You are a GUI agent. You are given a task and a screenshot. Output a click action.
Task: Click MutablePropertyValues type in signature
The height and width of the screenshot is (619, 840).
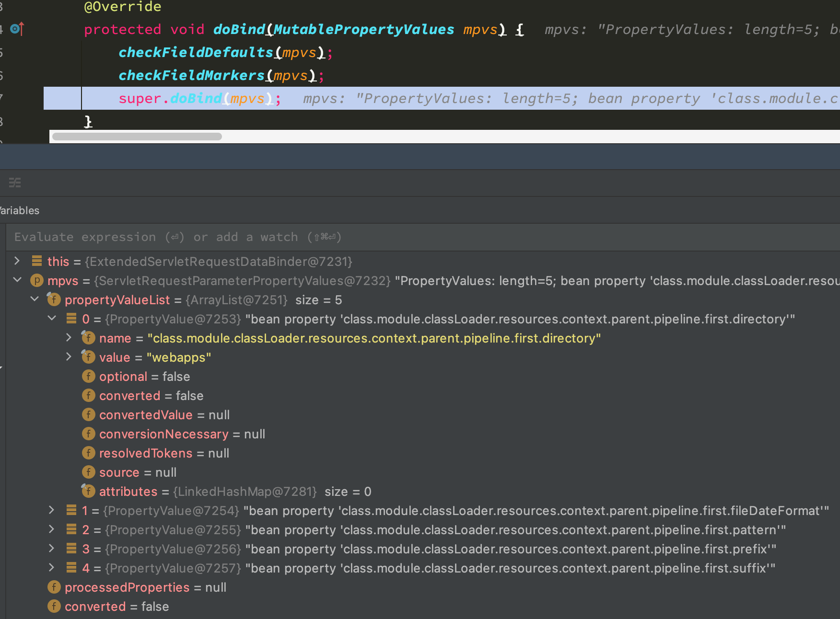pyautogui.click(x=364, y=30)
